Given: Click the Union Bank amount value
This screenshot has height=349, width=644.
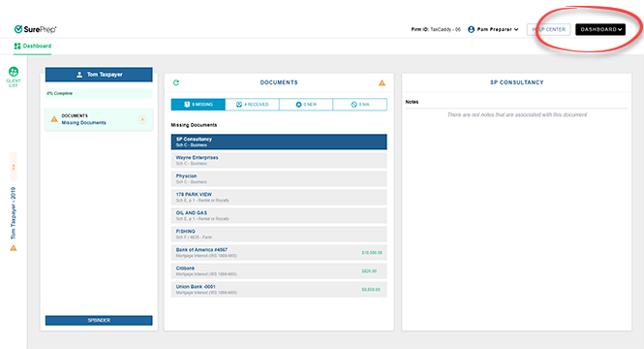Looking at the screenshot, I should tap(371, 290).
